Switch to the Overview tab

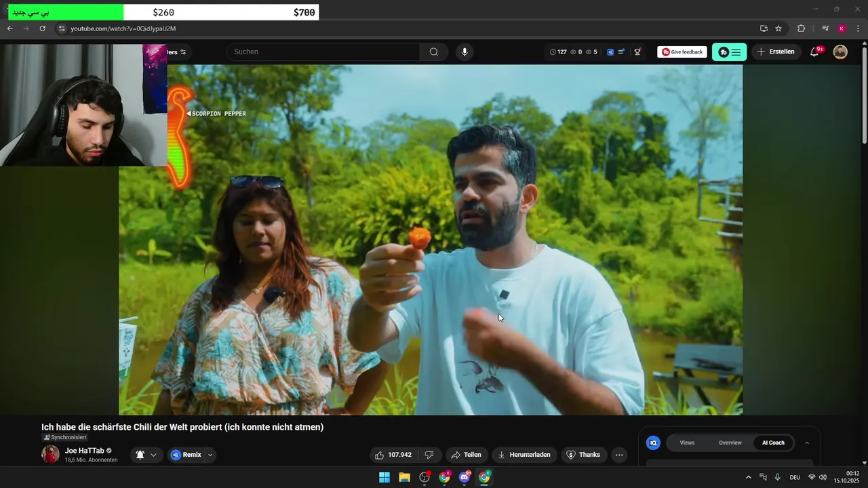tap(730, 443)
